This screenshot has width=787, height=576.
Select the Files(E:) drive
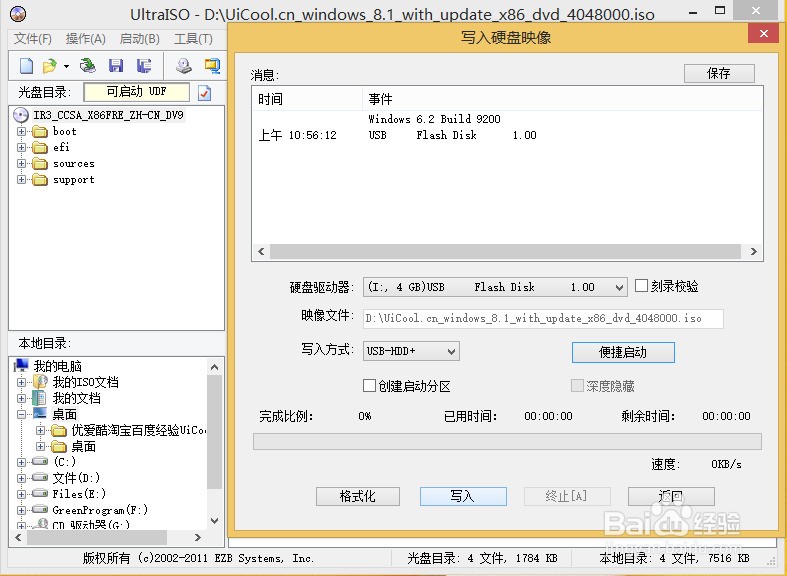tap(79, 494)
